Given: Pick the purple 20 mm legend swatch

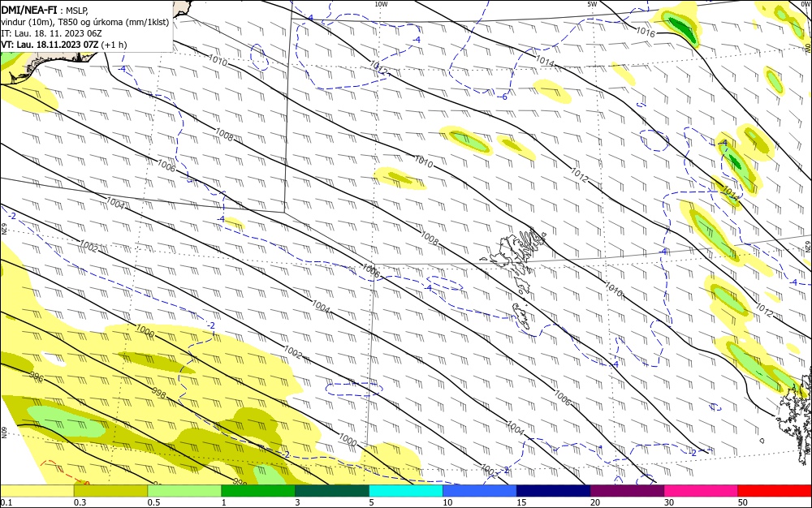Looking at the screenshot, I should [x=627, y=491].
